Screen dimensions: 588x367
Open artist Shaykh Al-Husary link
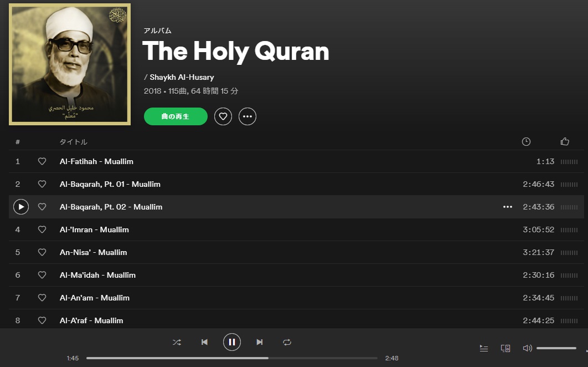(x=182, y=78)
